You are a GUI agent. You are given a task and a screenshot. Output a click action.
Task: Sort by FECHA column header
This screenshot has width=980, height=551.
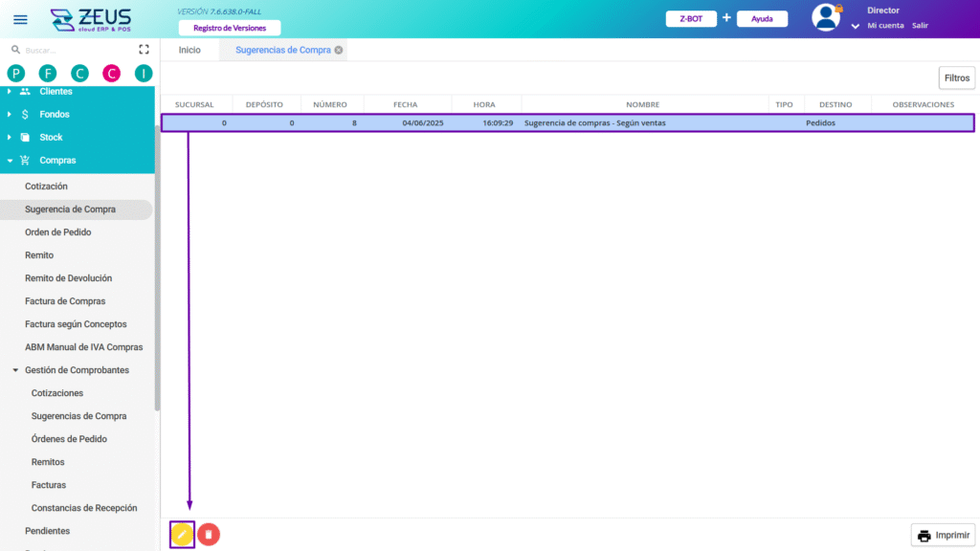pyautogui.click(x=406, y=105)
